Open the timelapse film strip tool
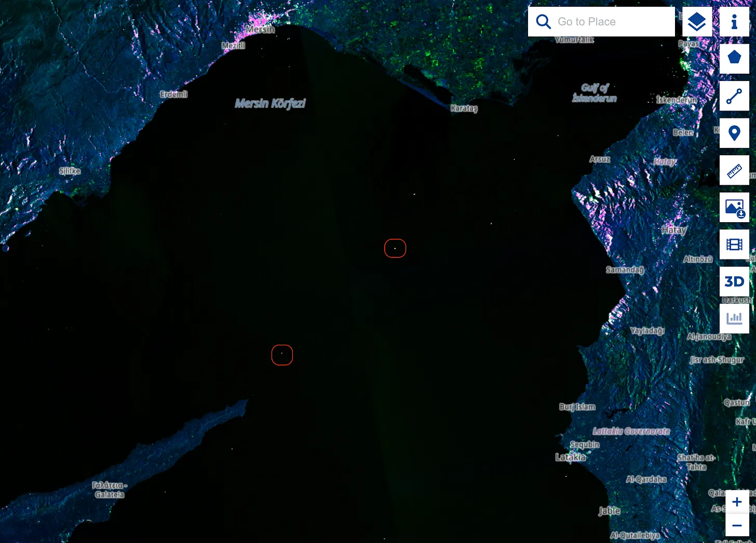756x543 pixels. (x=734, y=245)
